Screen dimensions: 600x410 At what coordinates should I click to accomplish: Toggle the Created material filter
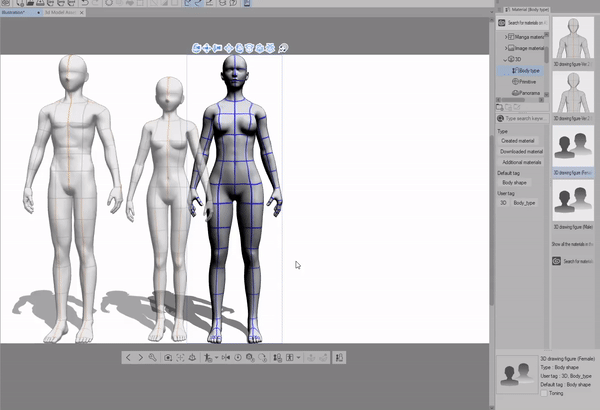point(518,141)
